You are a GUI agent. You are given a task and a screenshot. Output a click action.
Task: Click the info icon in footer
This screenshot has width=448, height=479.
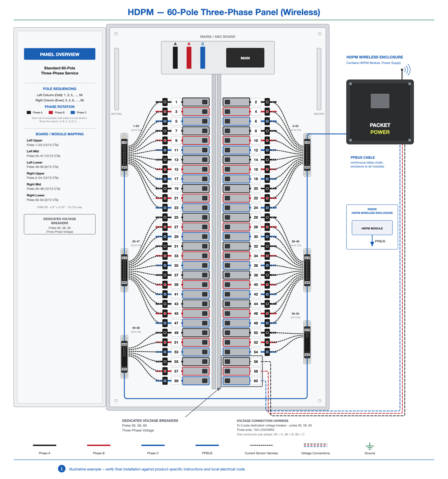coord(62,469)
